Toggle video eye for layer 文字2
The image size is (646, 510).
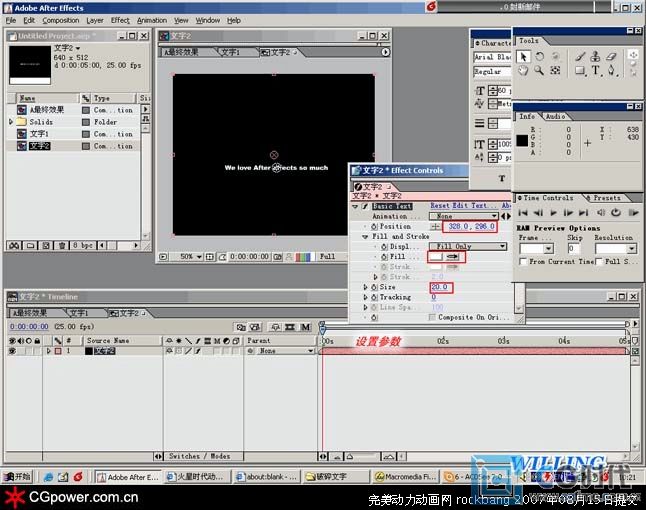[x=12, y=351]
